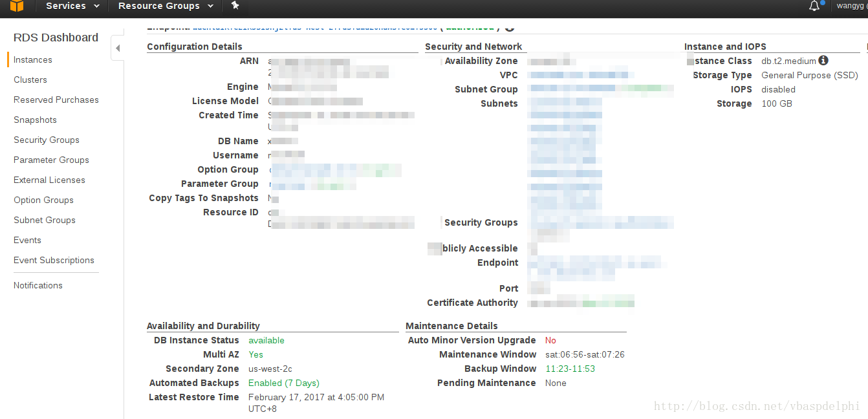Open Reserved Purchases page
This screenshot has width=868, height=419.
click(56, 100)
